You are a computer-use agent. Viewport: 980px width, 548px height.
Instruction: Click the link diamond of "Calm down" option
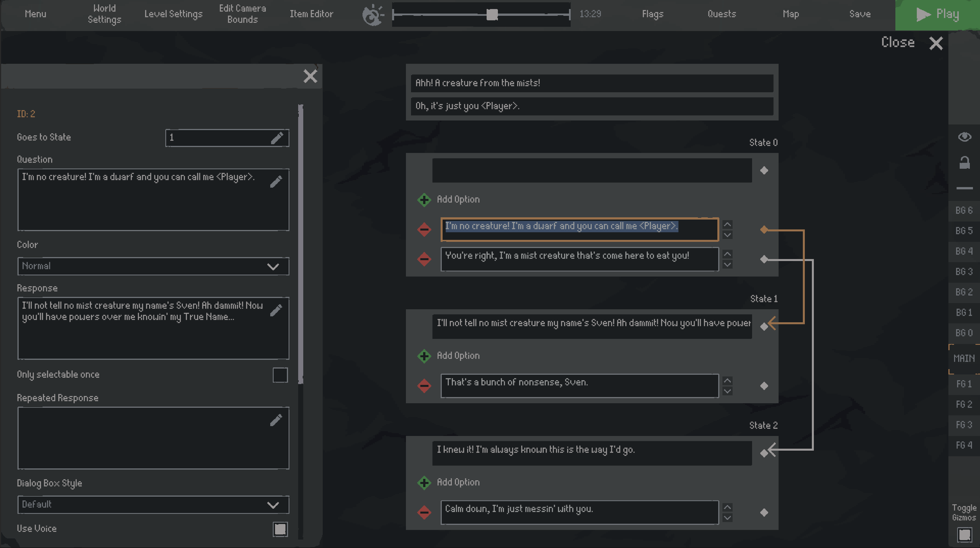pyautogui.click(x=764, y=513)
